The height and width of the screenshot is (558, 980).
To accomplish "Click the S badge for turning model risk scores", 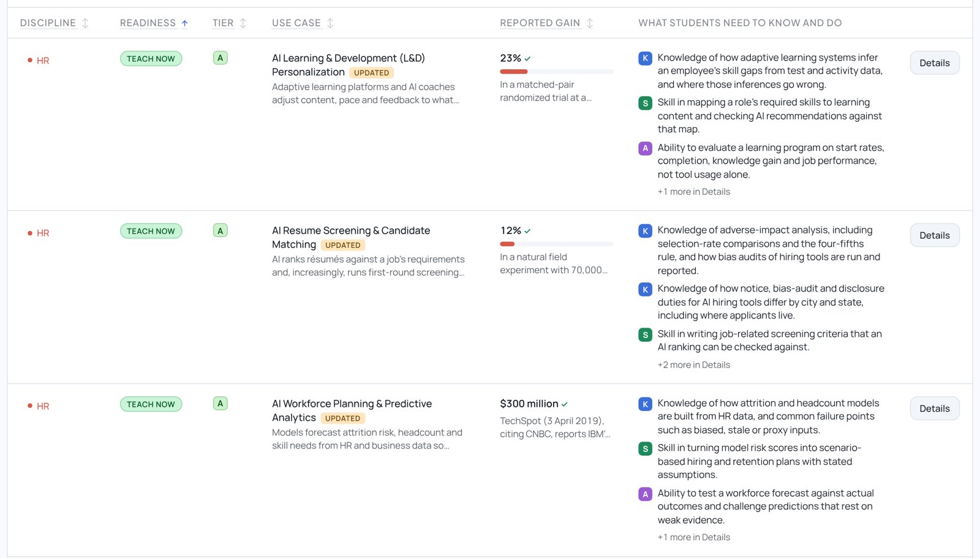I will [645, 448].
